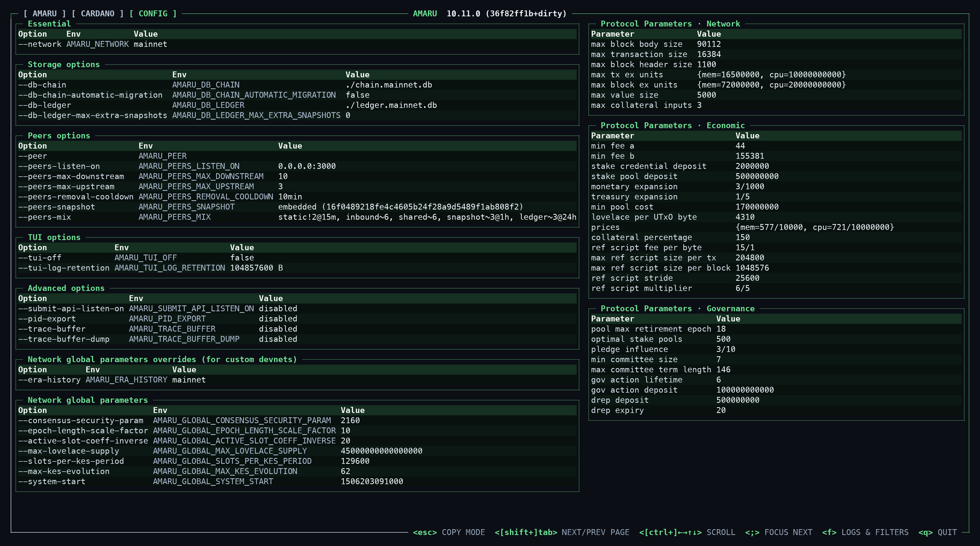Select the lovelace per UTxO byte parameter
This screenshot has height=546, width=980.
644,217
